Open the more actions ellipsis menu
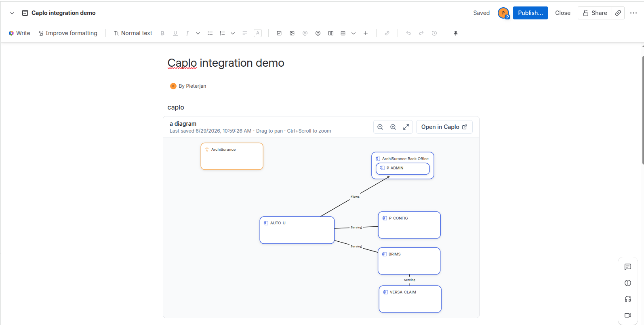The width and height of the screenshot is (644, 325). (633, 13)
